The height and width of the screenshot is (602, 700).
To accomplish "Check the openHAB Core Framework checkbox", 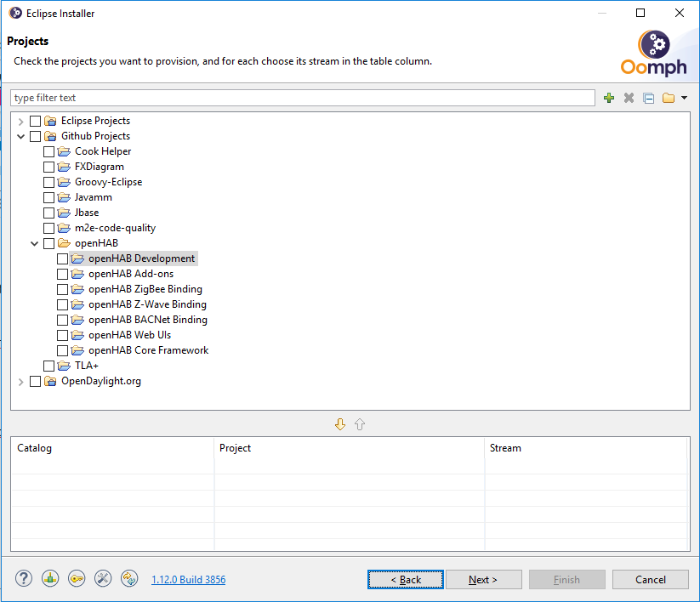I will (x=62, y=350).
